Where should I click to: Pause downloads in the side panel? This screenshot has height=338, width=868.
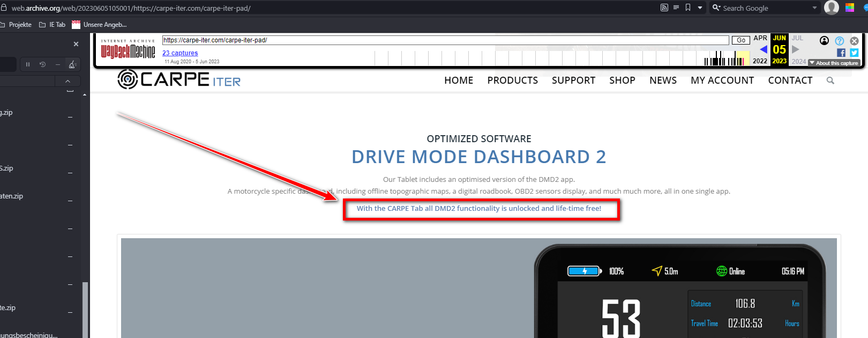[28, 64]
